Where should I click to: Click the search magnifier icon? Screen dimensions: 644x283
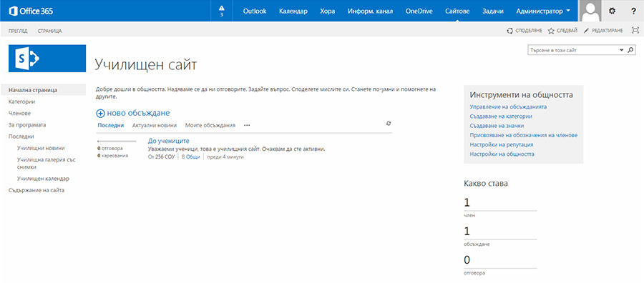click(x=630, y=50)
